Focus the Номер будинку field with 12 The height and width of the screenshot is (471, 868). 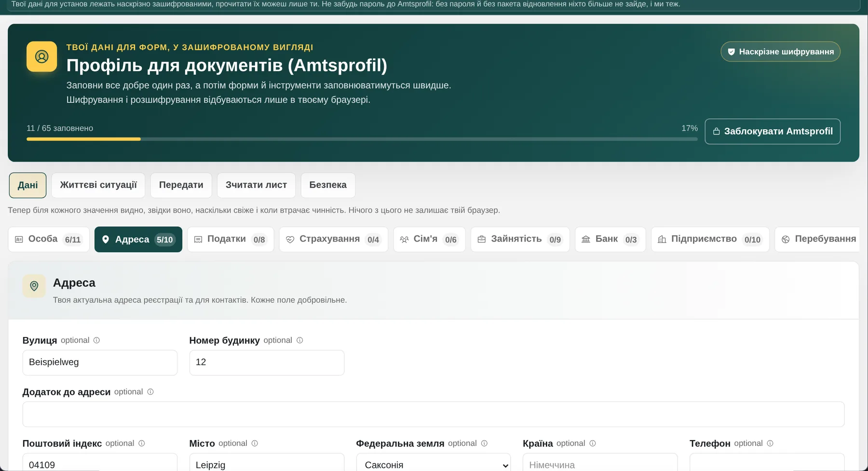pos(267,363)
